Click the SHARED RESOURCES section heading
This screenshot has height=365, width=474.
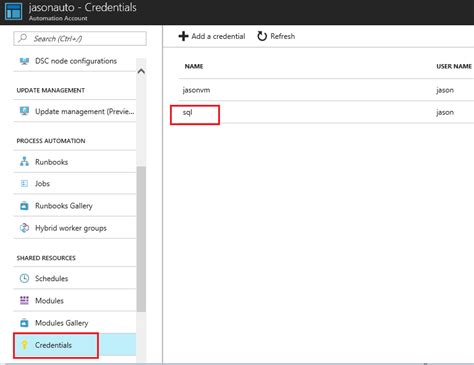[x=46, y=258]
